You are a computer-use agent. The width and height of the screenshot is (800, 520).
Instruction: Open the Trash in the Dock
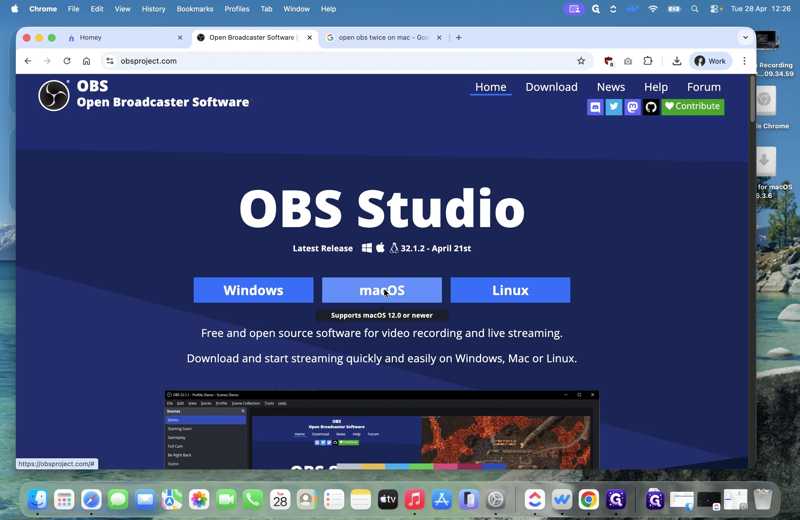click(x=763, y=500)
